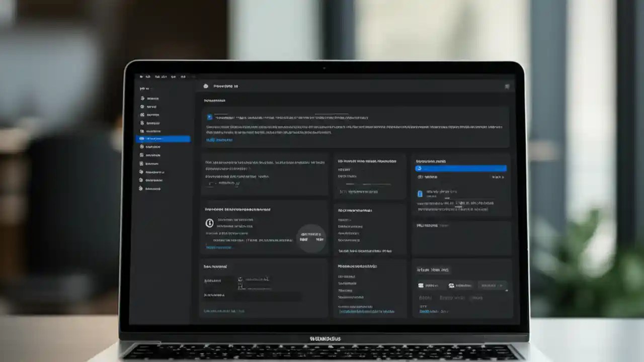Select the second menu item in the top menu bar

tap(148, 77)
